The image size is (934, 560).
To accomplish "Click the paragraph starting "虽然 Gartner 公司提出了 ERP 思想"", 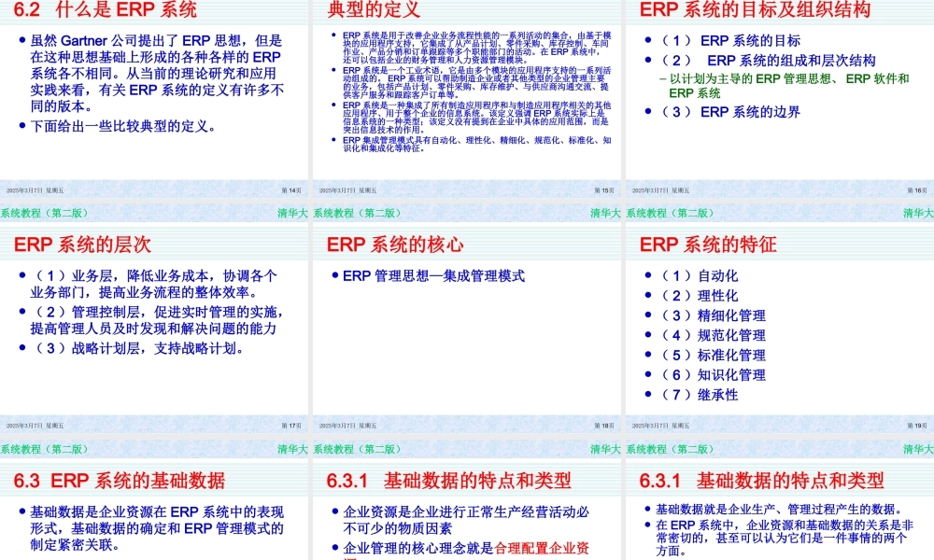I will (x=157, y=74).
